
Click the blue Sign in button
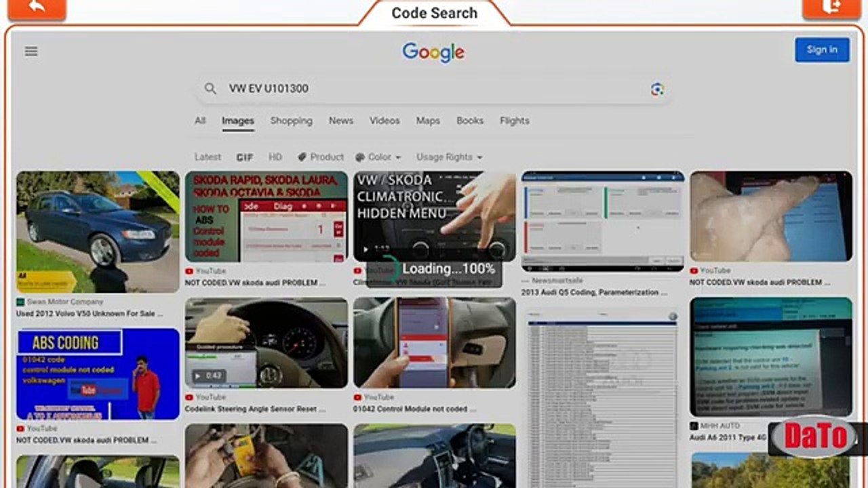click(x=822, y=49)
